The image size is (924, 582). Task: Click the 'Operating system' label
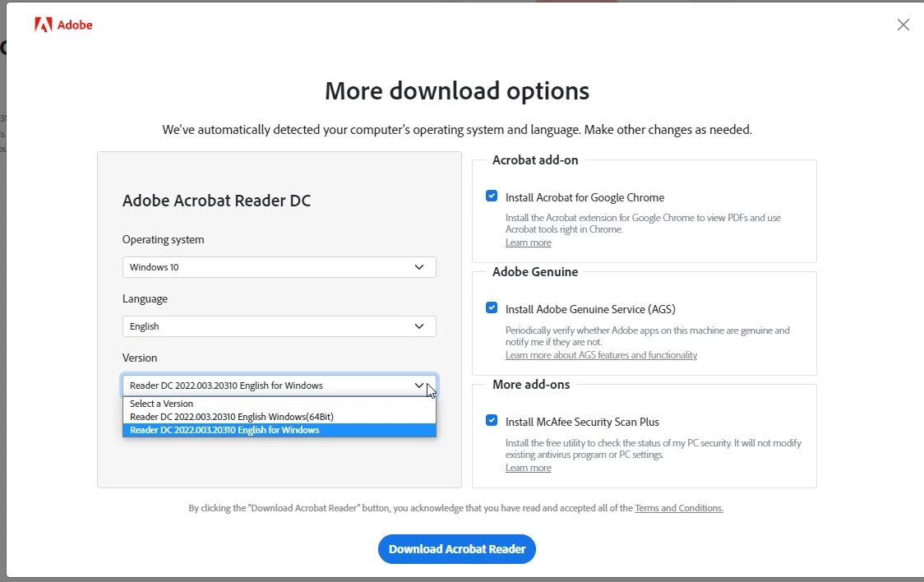[164, 240]
